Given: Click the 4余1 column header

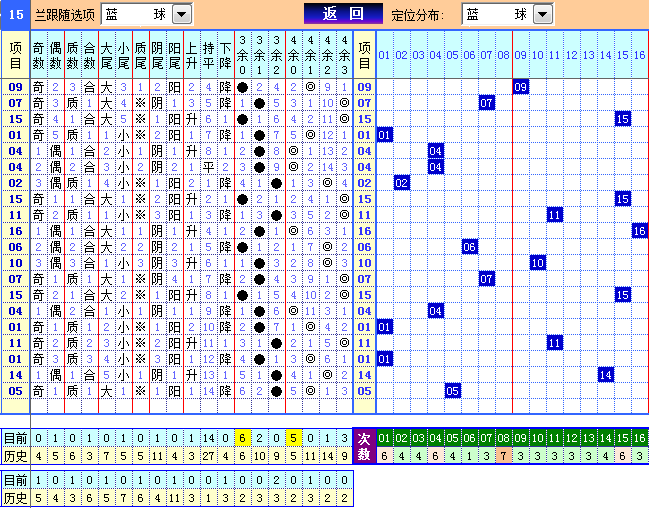Looking at the screenshot, I should pyautogui.click(x=310, y=55).
